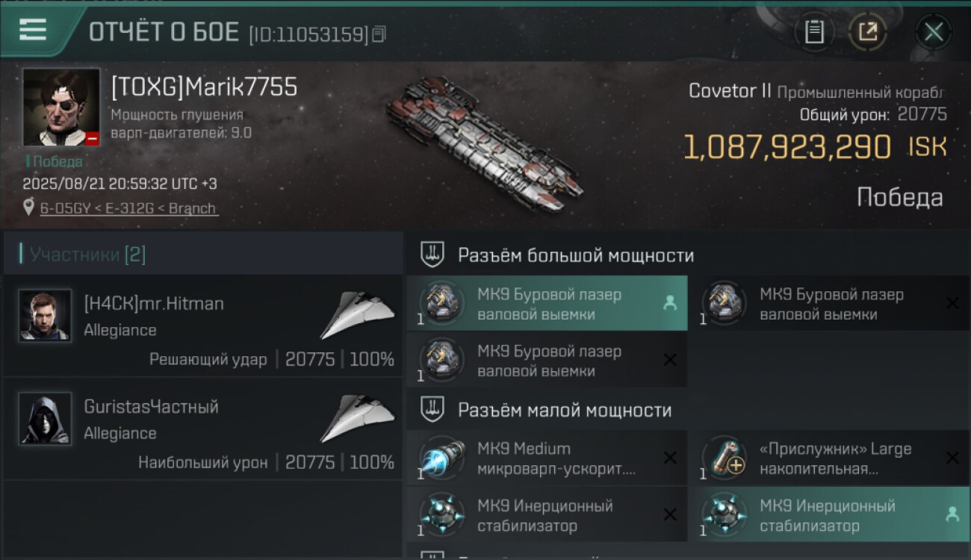The image size is (971, 560).
Task: Select highlighted МК9 Буровой лазер module
Action: tap(547, 303)
